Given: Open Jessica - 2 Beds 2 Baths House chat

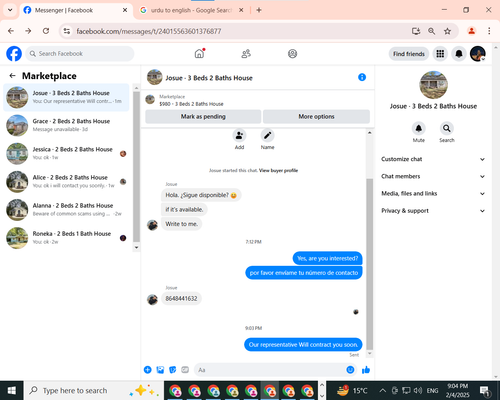Looking at the screenshot, I should pos(66,153).
